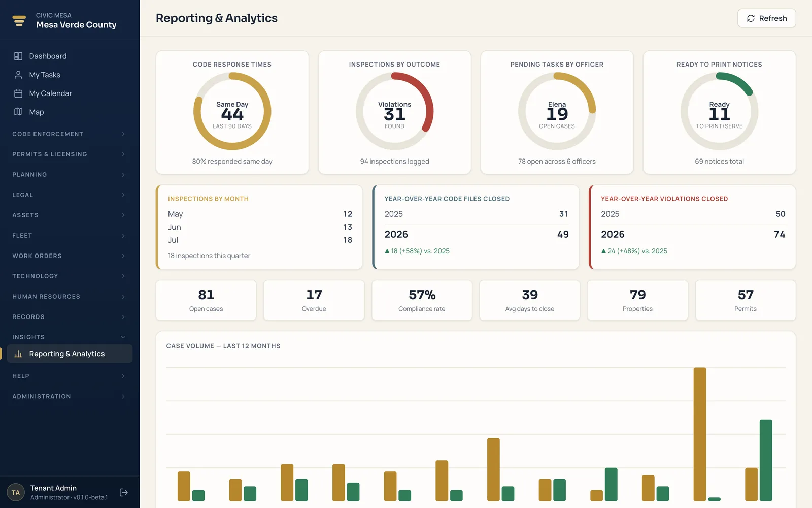Click the 57 Permits tile
812x508 pixels.
[x=746, y=300]
